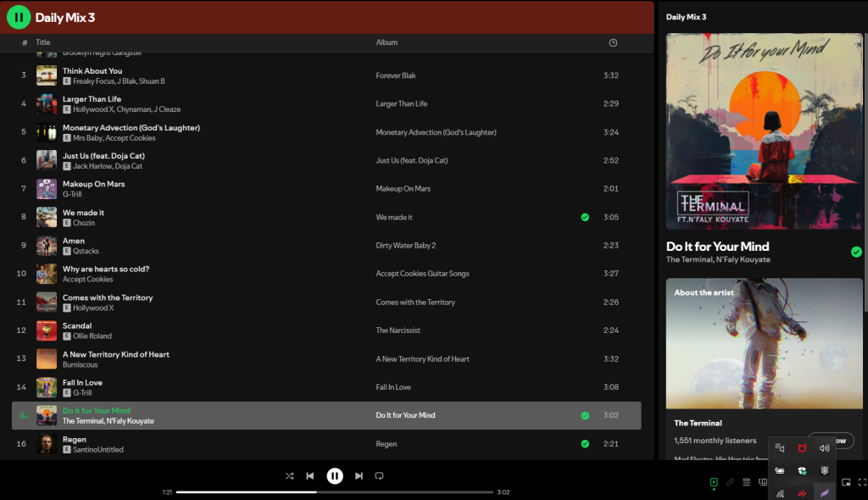Open the Larger Than Life song title

[92, 99]
